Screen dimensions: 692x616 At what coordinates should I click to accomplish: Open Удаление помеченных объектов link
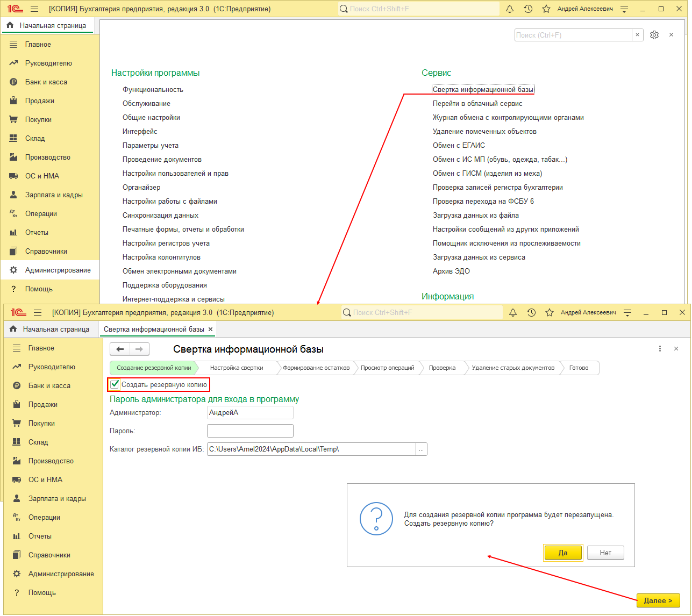coord(484,132)
